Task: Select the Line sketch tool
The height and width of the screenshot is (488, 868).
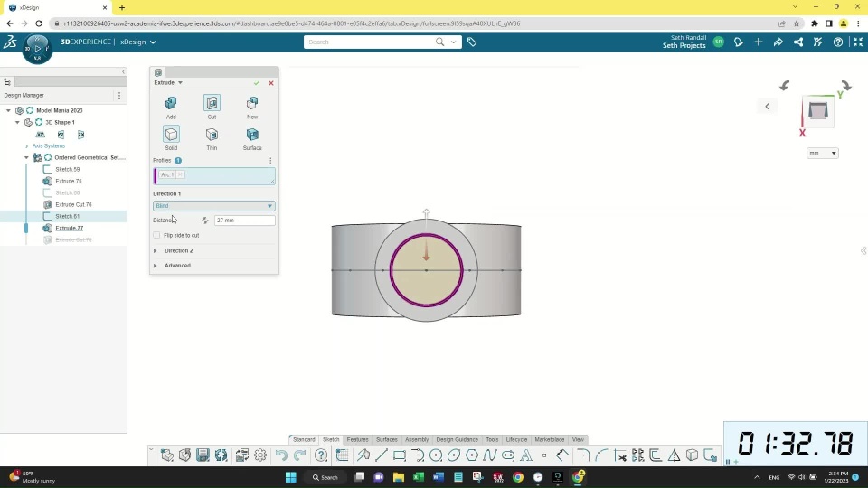Action: tap(382, 455)
